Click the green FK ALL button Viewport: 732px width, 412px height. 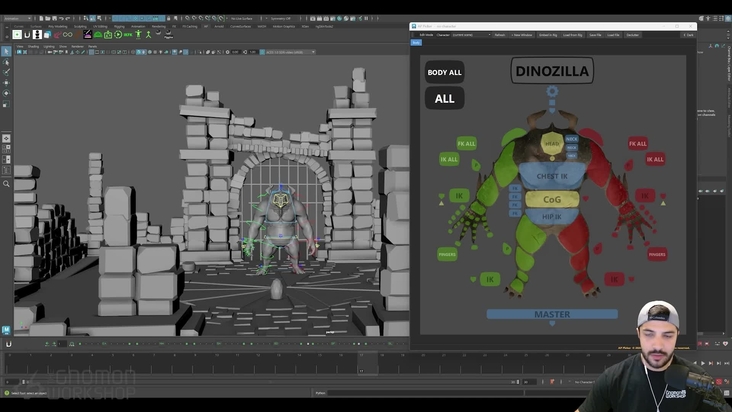click(466, 144)
